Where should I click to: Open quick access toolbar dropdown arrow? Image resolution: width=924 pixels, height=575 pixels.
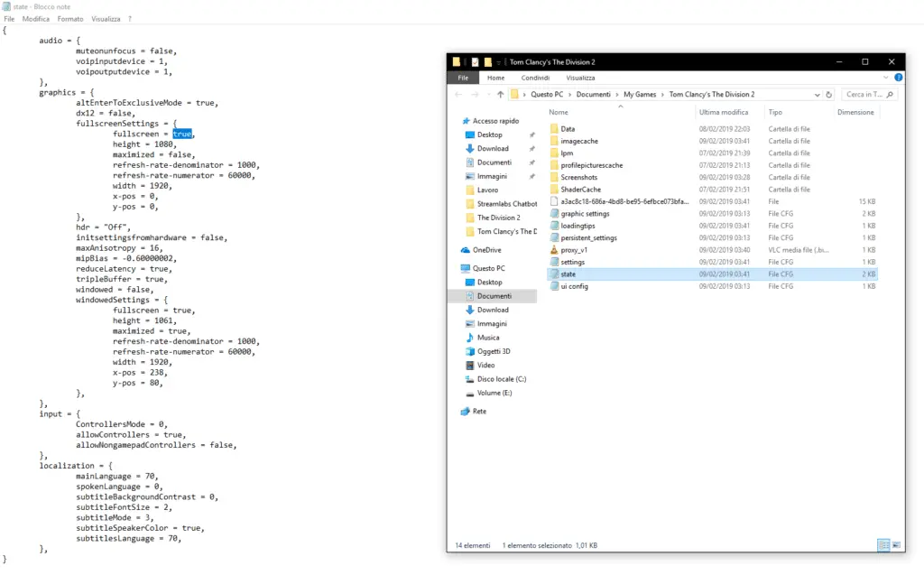(x=498, y=62)
